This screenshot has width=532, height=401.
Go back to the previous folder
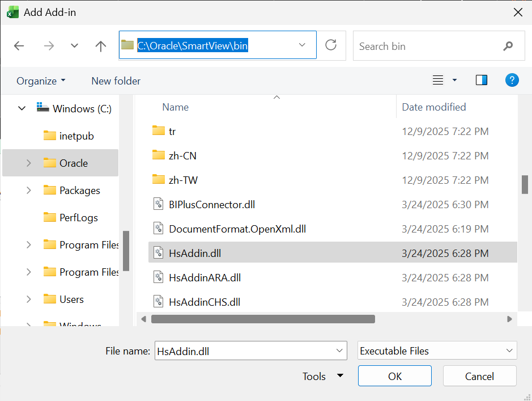[19, 46]
